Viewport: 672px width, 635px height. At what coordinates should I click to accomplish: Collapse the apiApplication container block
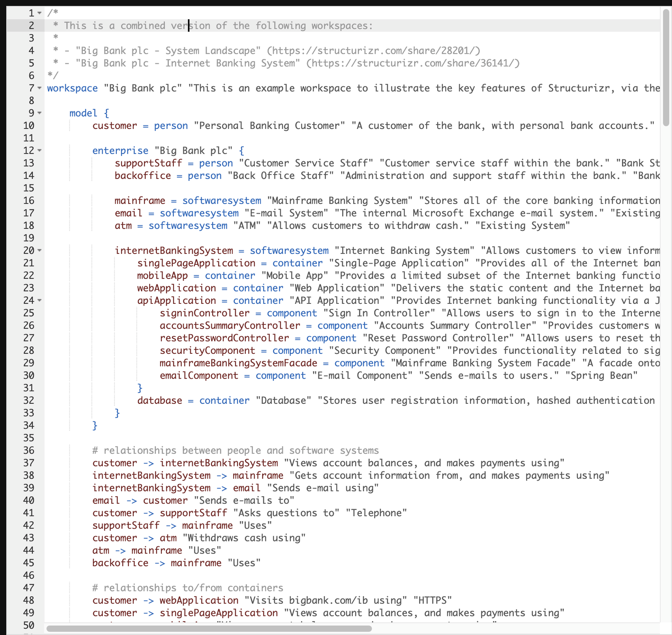point(39,301)
